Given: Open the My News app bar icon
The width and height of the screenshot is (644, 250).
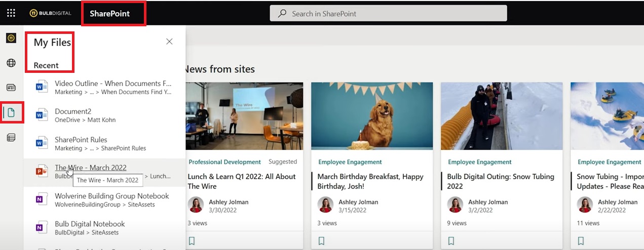Looking at the screenshot, I should (11, 88).
